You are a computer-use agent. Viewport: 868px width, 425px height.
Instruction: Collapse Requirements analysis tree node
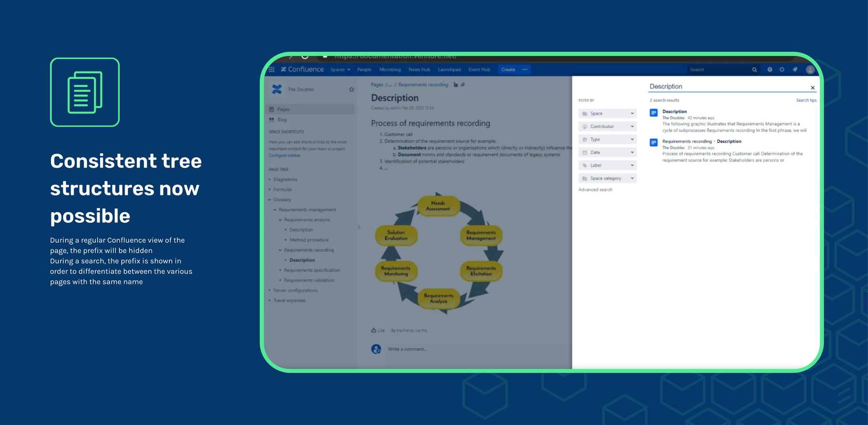[280, 220]
